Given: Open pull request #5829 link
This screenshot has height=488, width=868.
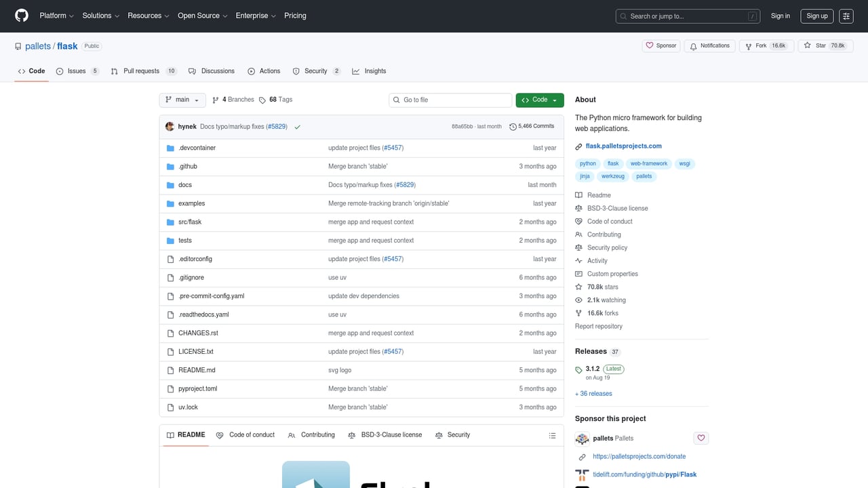Looking at the screenshot, I should point(277,126).
